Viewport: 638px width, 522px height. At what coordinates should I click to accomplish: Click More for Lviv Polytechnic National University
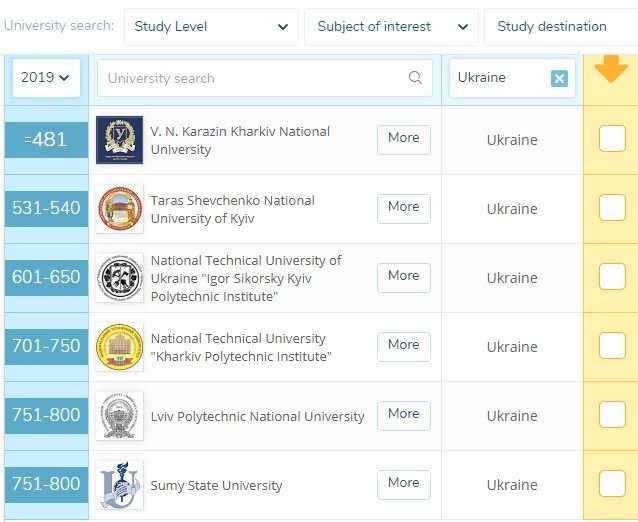pos(404,416)
